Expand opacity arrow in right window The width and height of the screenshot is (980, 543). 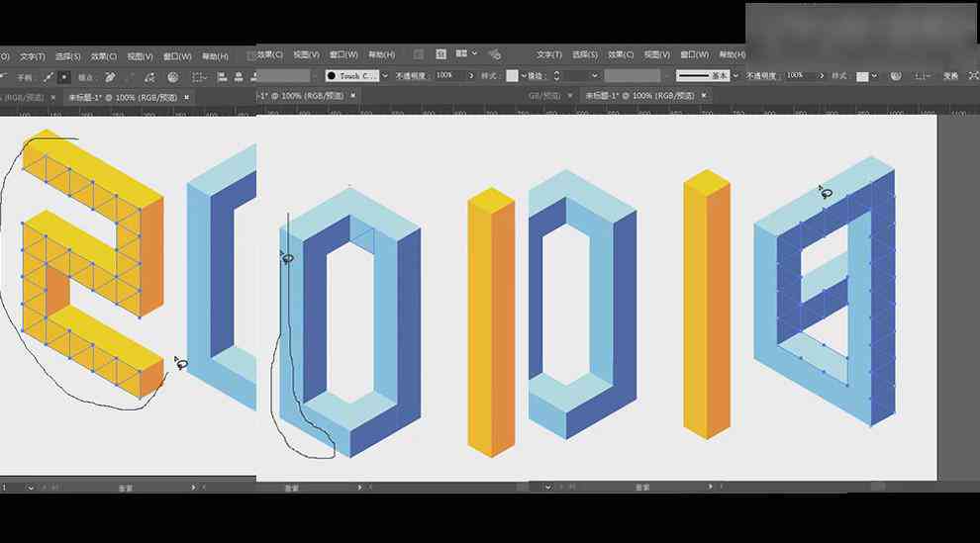(x=822, y=75)
